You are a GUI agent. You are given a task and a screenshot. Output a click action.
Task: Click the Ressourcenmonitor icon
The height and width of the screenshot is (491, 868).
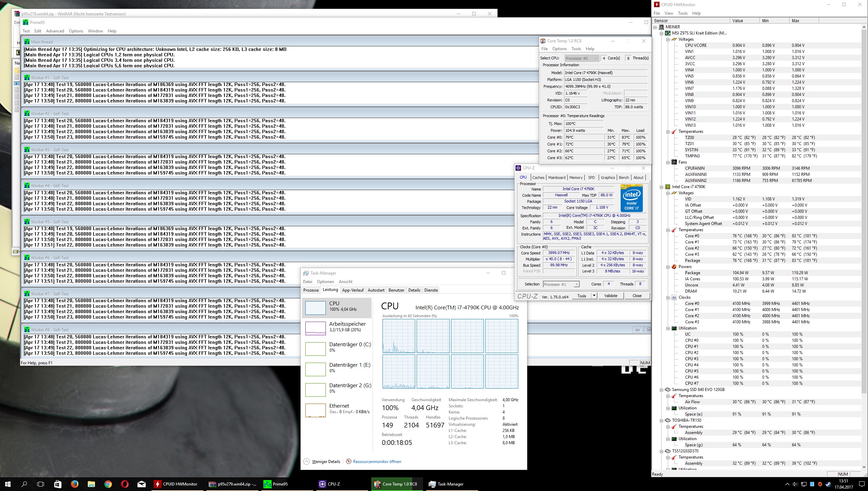[348, 461]
